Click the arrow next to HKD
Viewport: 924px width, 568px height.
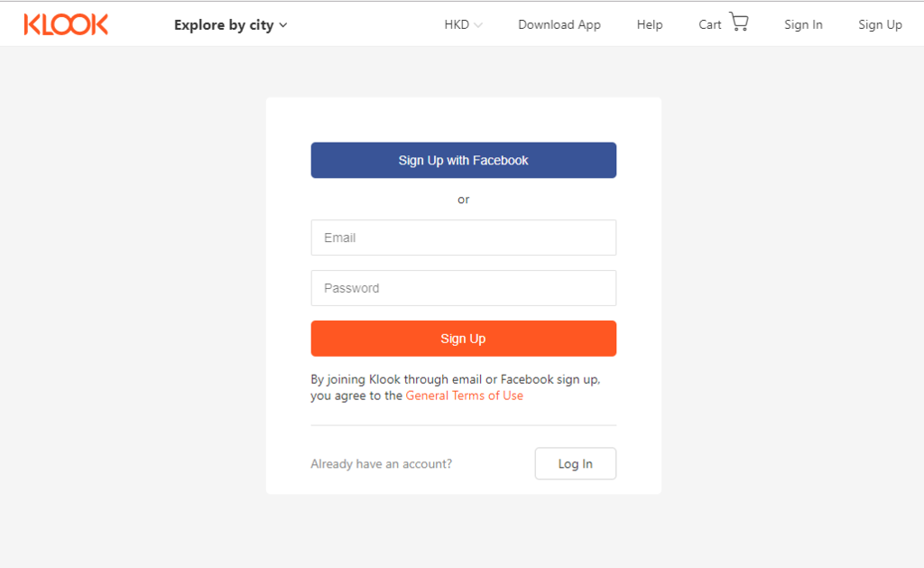478,25
